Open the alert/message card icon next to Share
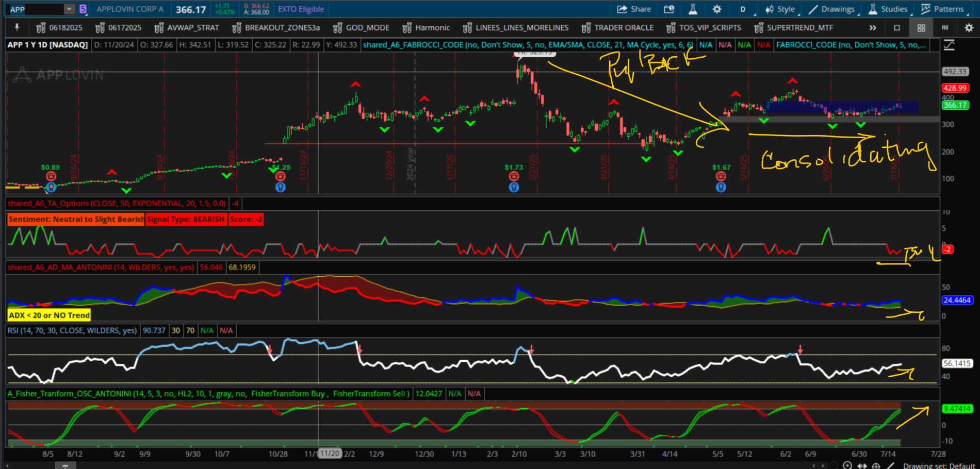Viewport: 980px width, 469px height. pos(669,9)
